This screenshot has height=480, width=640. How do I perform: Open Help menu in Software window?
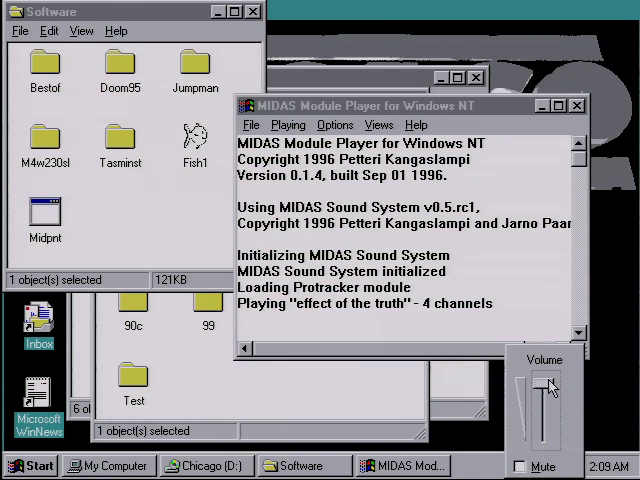click(x=116, y=31)
